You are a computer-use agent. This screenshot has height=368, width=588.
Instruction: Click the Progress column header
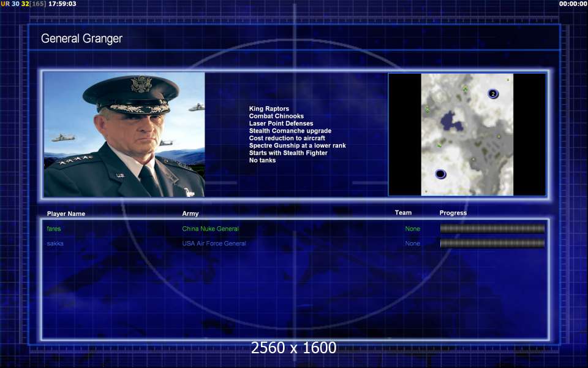click(x=453, y=213)
